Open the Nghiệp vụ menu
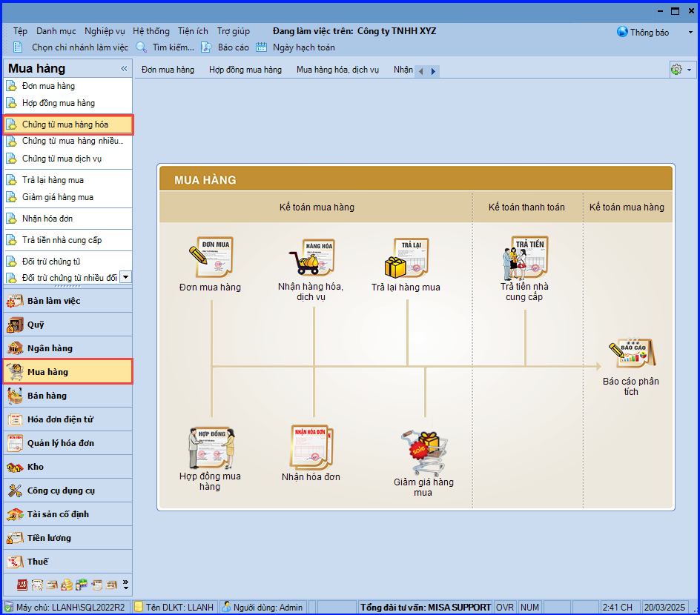 click(105, 31)
